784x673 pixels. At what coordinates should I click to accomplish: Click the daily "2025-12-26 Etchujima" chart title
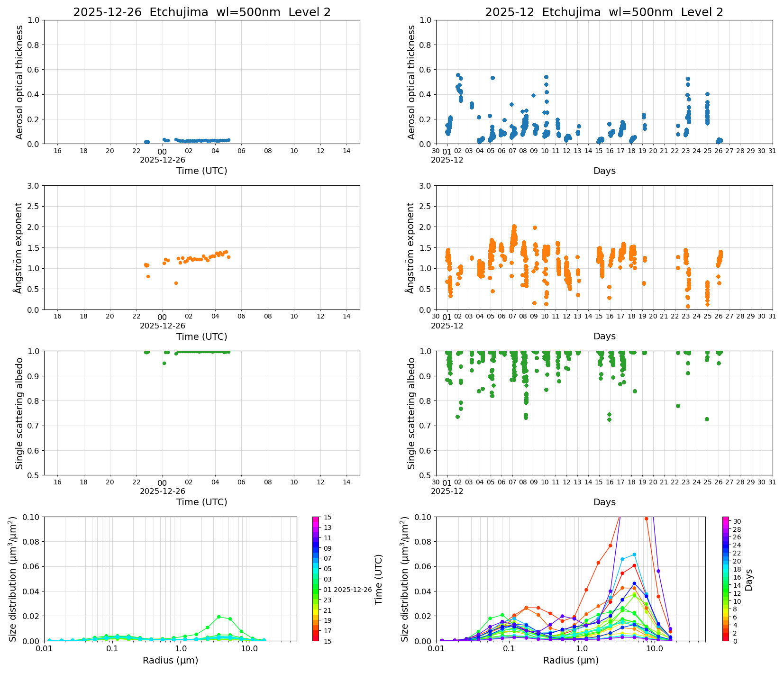pos(201,12)
